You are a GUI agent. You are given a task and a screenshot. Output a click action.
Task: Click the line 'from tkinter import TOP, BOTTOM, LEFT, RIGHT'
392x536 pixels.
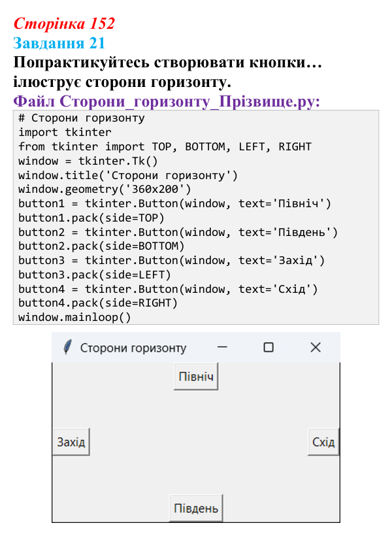(x=165, y=146)
